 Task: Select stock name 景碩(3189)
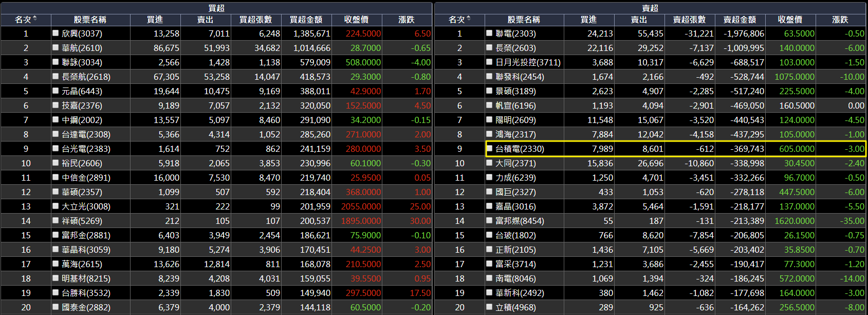(x=515, y=91)
